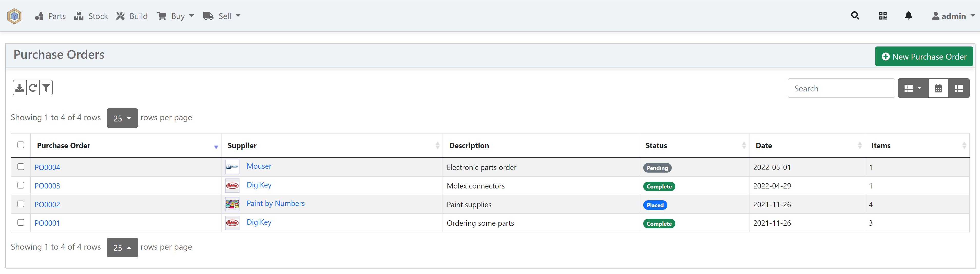Open the admin user dropdown
Image resolution: width=980 pixels, height=274 pixels.
953,16
